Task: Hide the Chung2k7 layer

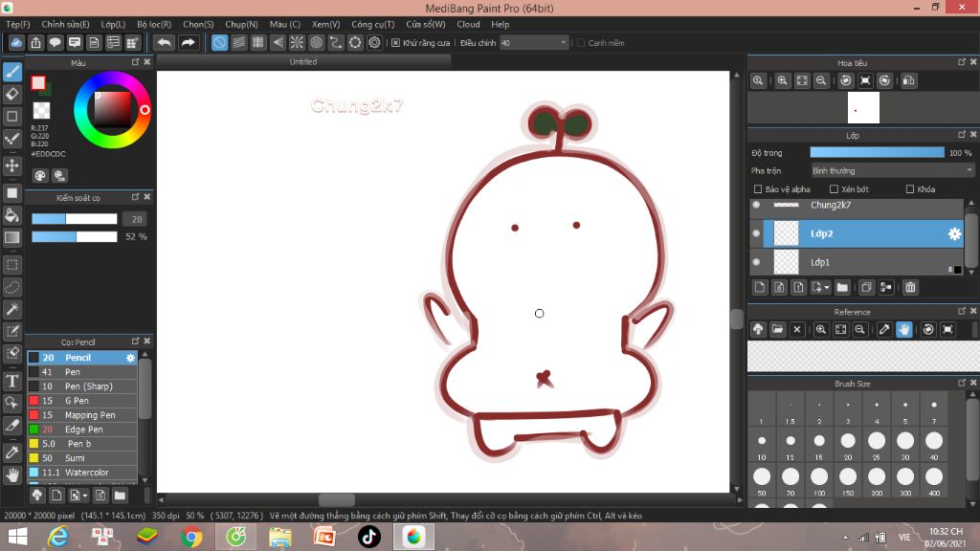Action: click(757, 205)
